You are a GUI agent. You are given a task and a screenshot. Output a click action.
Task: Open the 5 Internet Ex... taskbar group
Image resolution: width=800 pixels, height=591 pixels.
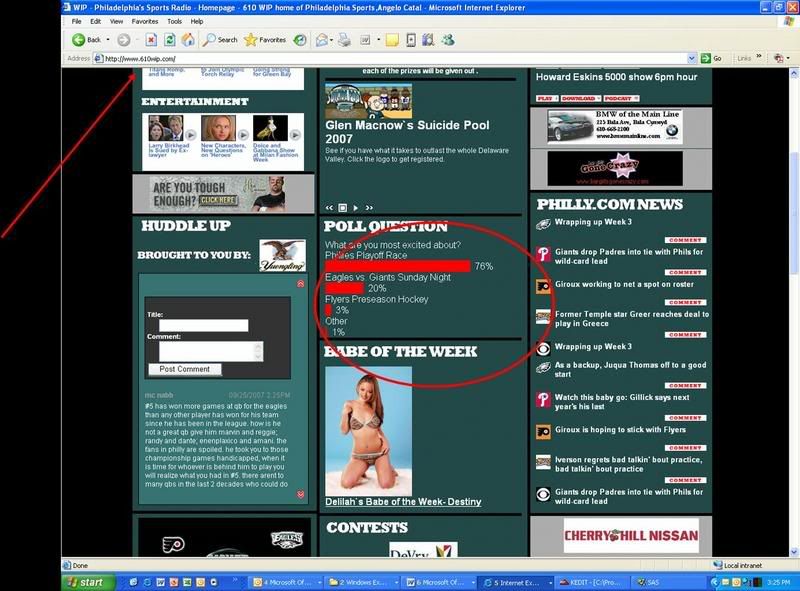pyautogui.click(x=517, y=582)
